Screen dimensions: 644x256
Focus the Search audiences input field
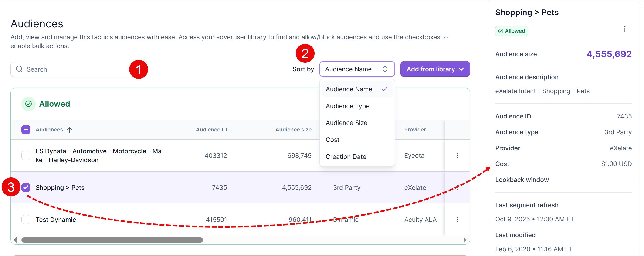[x=75, y=69]
